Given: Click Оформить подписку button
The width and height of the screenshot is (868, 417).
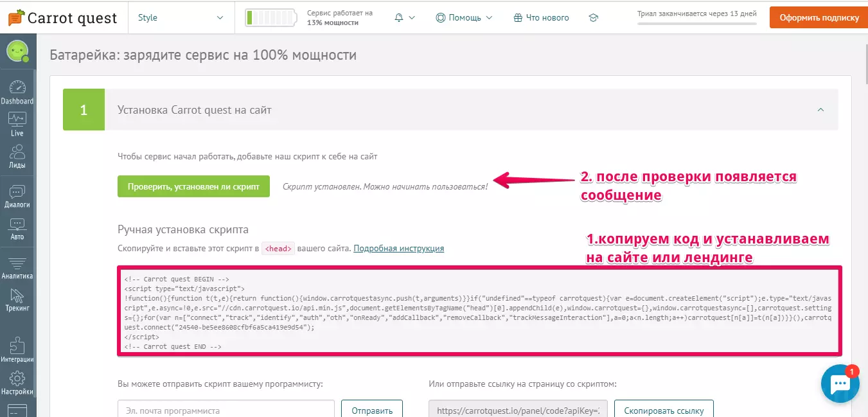Looking at the screenshot, I should [819, 17].
